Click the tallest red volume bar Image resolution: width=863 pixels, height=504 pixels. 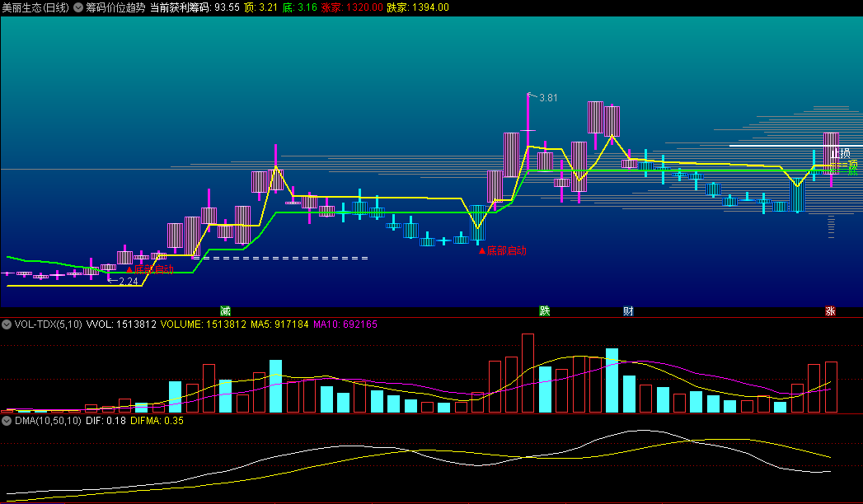point(528,373)
